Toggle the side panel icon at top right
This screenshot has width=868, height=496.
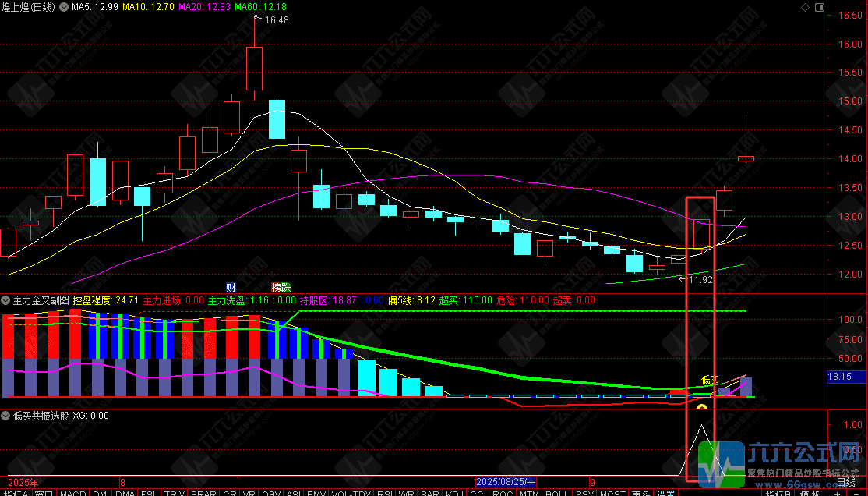pyautogui.click(x=820, y=7)
